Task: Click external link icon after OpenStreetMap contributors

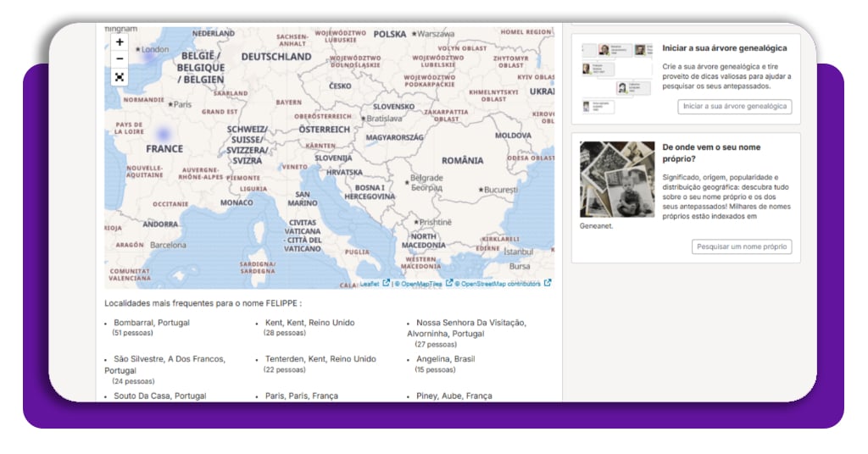Action: pyautogui.click(x=548, y=283)
